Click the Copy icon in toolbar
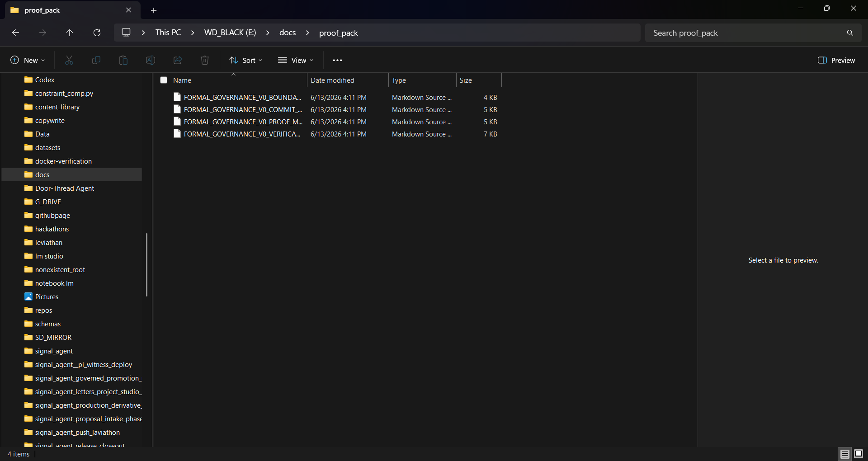 tap(96, 60)
